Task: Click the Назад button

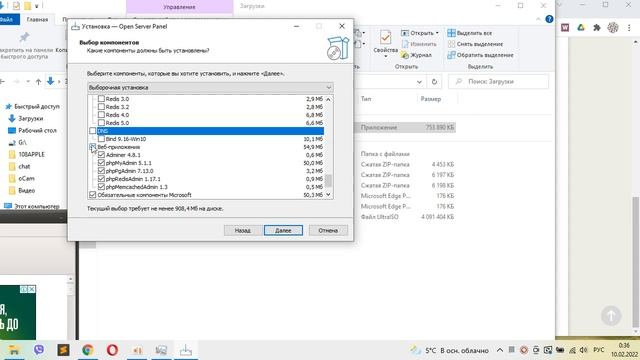Action: pos(242,230)
